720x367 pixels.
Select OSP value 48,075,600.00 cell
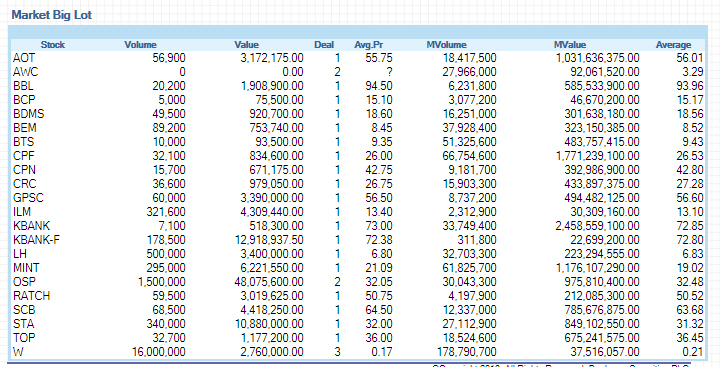click(269, 282)
